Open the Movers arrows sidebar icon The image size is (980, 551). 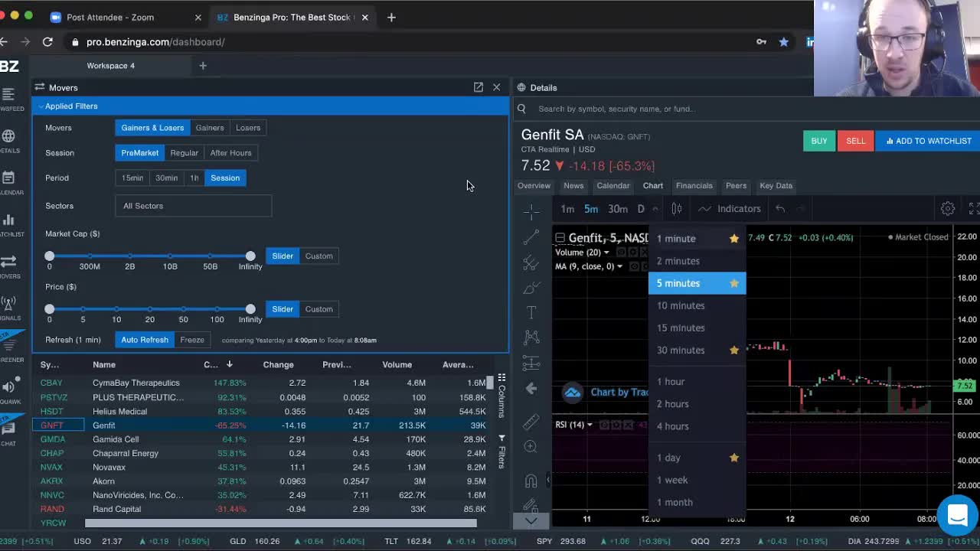(8, 261)
